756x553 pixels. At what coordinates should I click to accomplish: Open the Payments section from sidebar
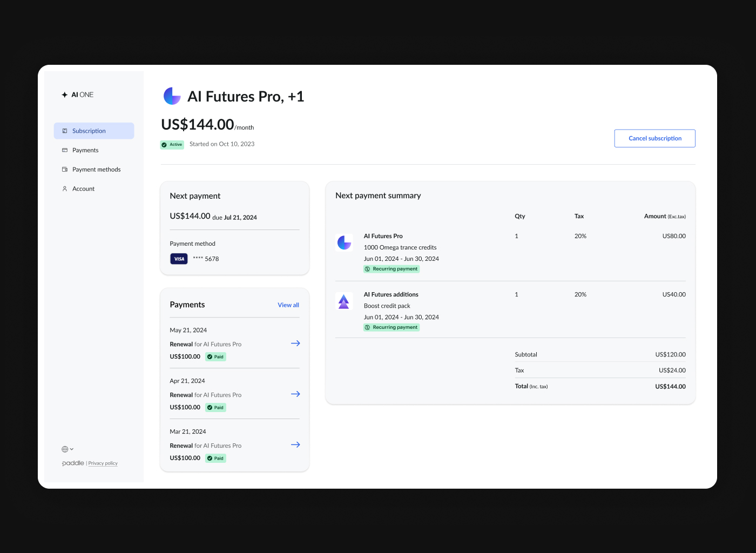pyautogui.click(x=85, y=150)
